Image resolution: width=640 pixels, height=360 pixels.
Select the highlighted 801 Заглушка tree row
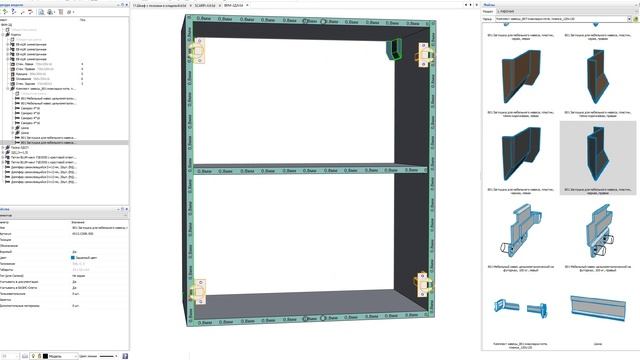pos(64,143)
